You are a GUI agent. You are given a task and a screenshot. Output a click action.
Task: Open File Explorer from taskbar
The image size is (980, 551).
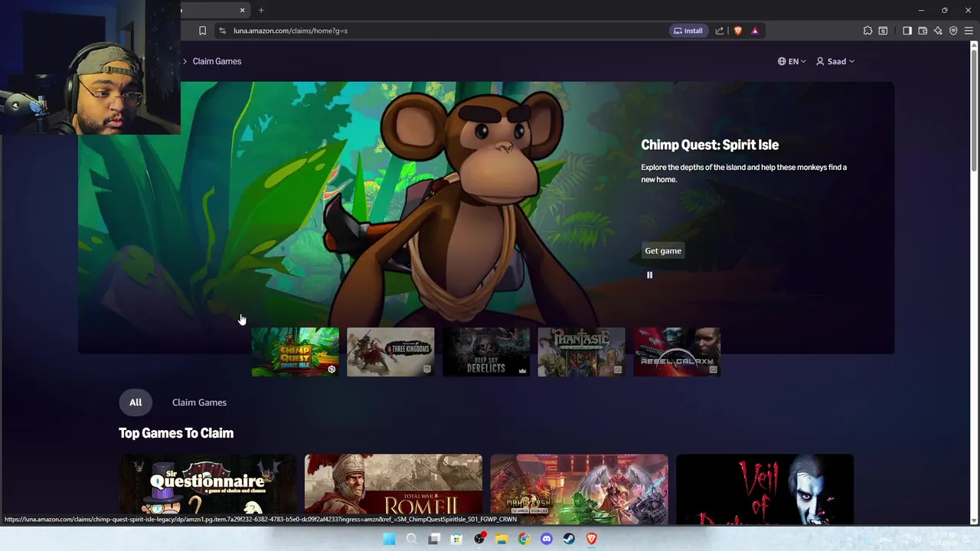pyautogui.click(x=501, y=539)
